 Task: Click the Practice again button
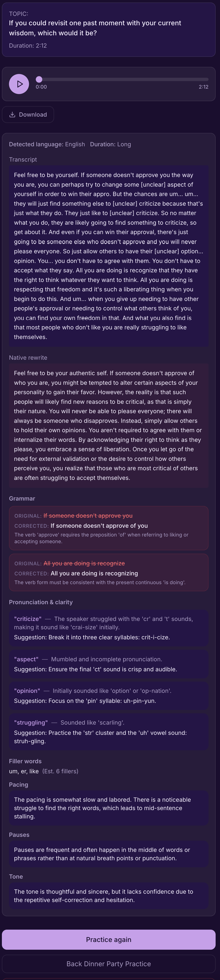pos(109,939)
